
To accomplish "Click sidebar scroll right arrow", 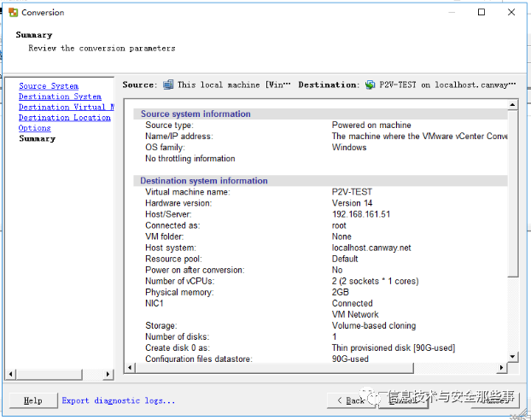I will pos(108,374).
